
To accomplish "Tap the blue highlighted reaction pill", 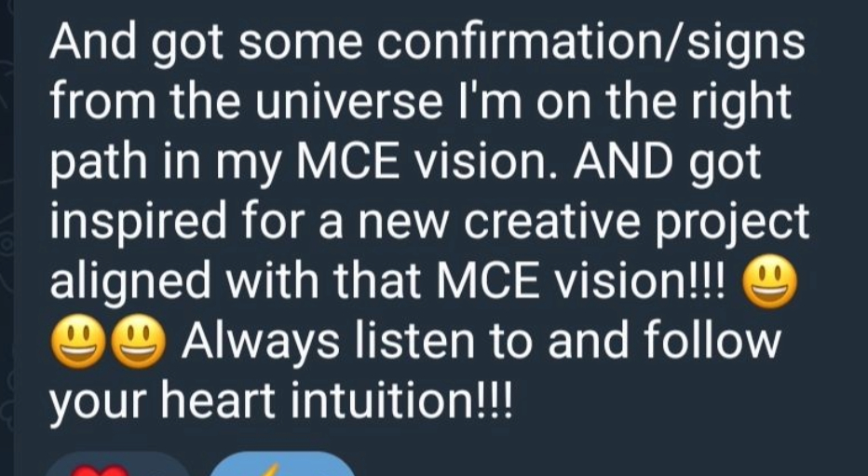I will pyautogui.click(x=280, y=466).
